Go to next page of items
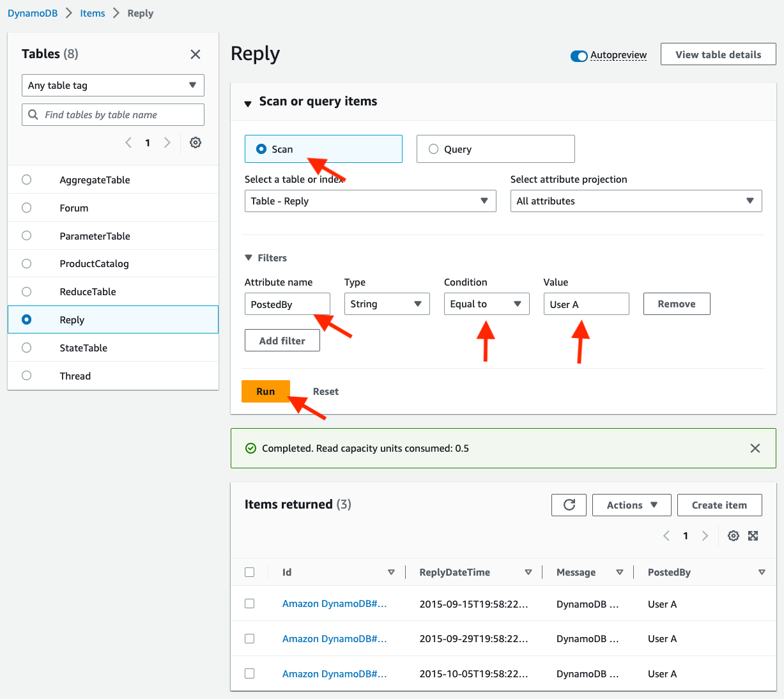This screenshot has width=784, height=699. [x=705, y=535]
